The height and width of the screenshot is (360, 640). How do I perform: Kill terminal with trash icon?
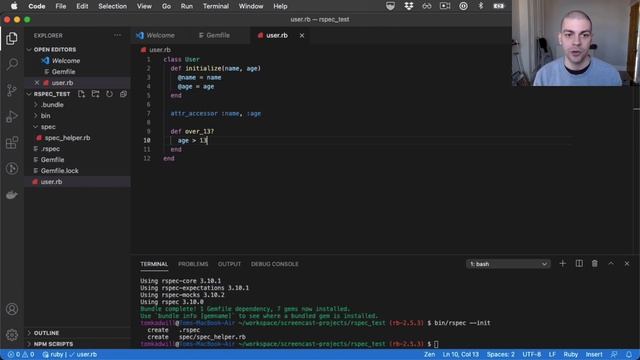pyautogui.click(x=595, y=264)
